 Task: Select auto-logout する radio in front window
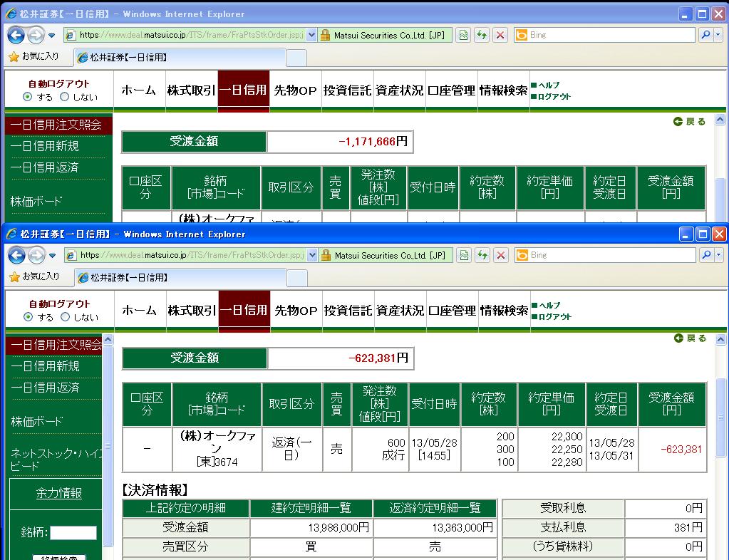(28, 317)
